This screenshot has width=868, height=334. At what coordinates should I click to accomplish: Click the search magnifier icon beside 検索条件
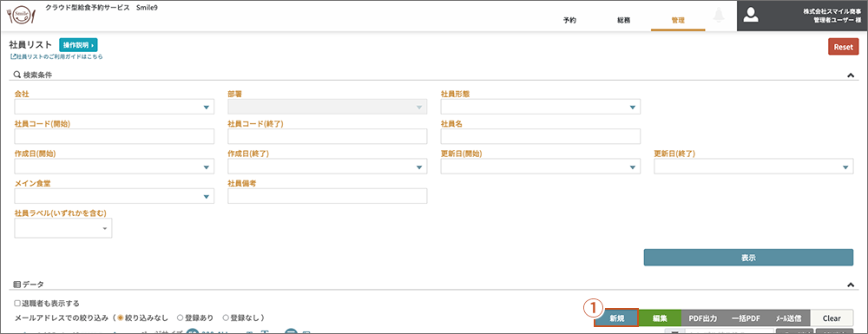pos(16,75)
